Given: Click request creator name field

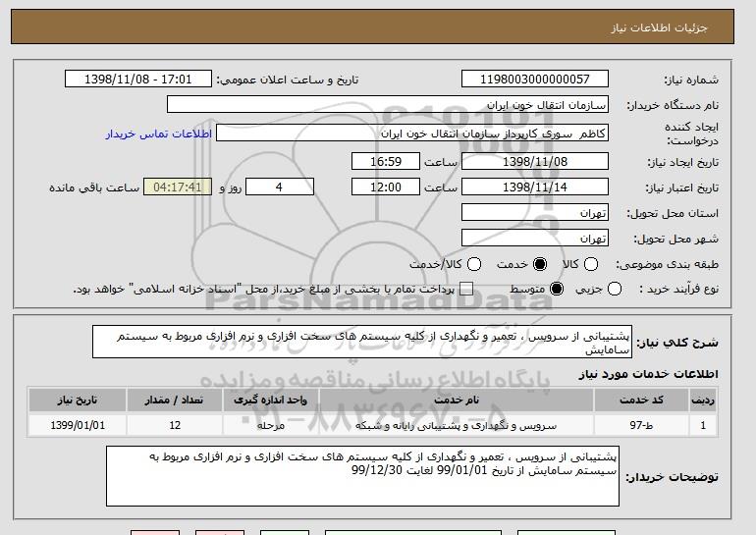Looking at the screenshot, I should pos(412,134).
